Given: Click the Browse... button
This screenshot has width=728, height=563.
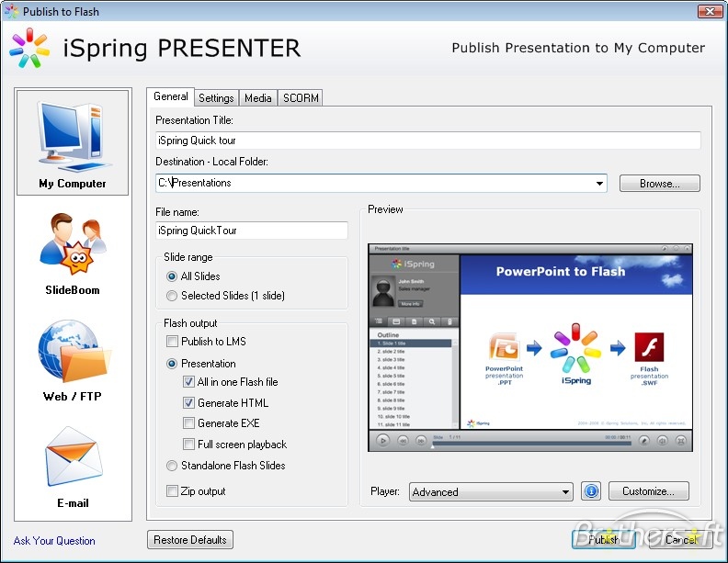Looking at the screenshot, I should [659, 184].
